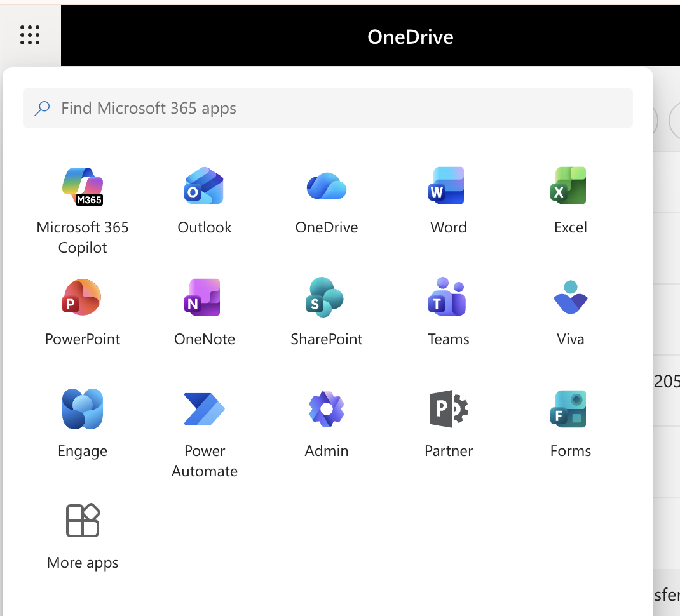
Task: Open Microsoft 365 Copilot app
Action: [83, 187]
